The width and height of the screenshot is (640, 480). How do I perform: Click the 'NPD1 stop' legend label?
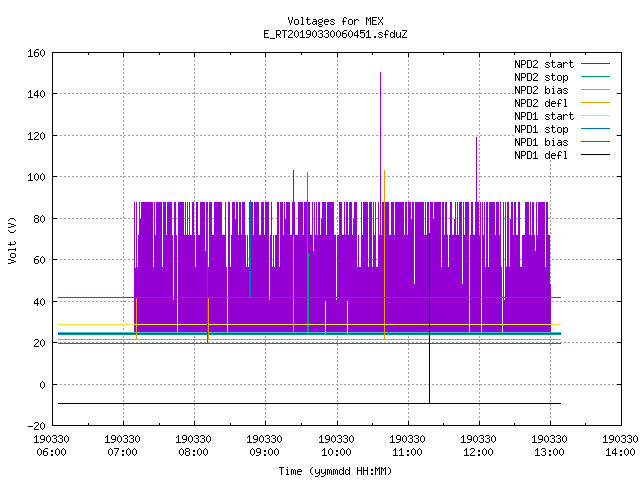[x=541, y=129]
